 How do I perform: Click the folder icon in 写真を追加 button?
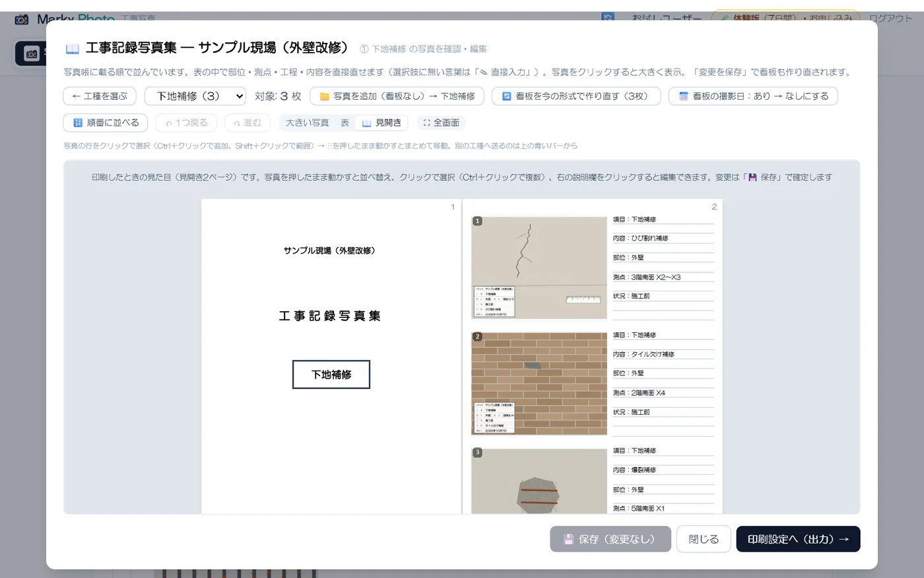(x=324, y=96)
